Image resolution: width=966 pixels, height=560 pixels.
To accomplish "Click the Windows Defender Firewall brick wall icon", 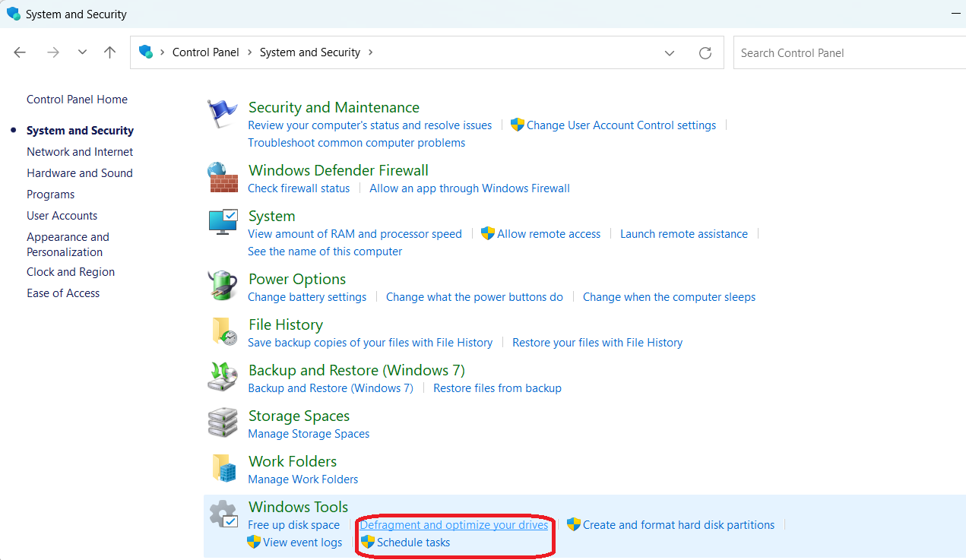I will [223, 177].
